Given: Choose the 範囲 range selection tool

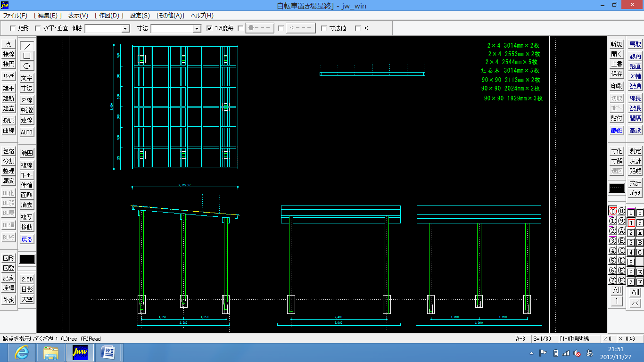Looking at the screenshot, I should click(x=27, y=153).
